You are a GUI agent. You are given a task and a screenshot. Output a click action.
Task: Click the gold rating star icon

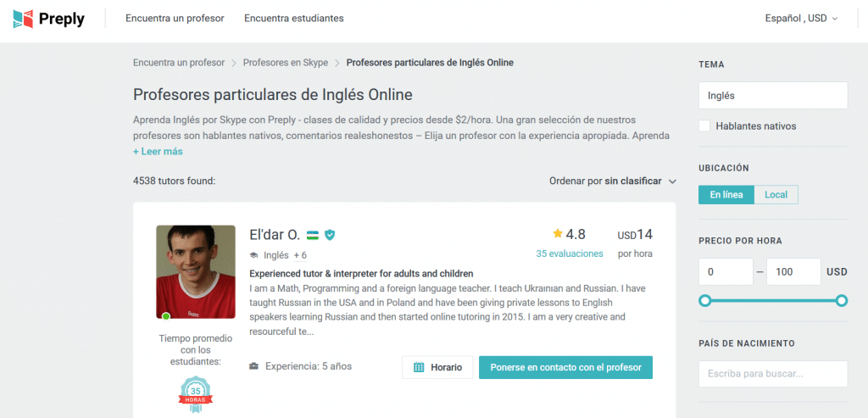[558, 234]
